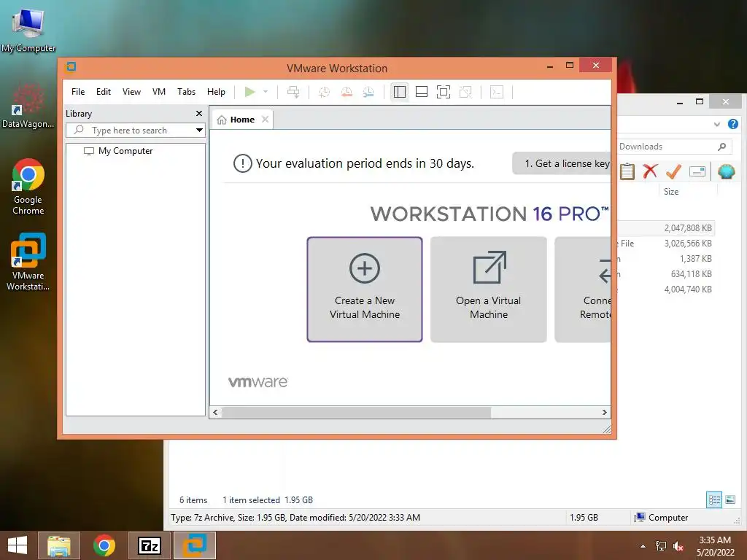Click the Paste clipboard icon in Explorer

627,171
